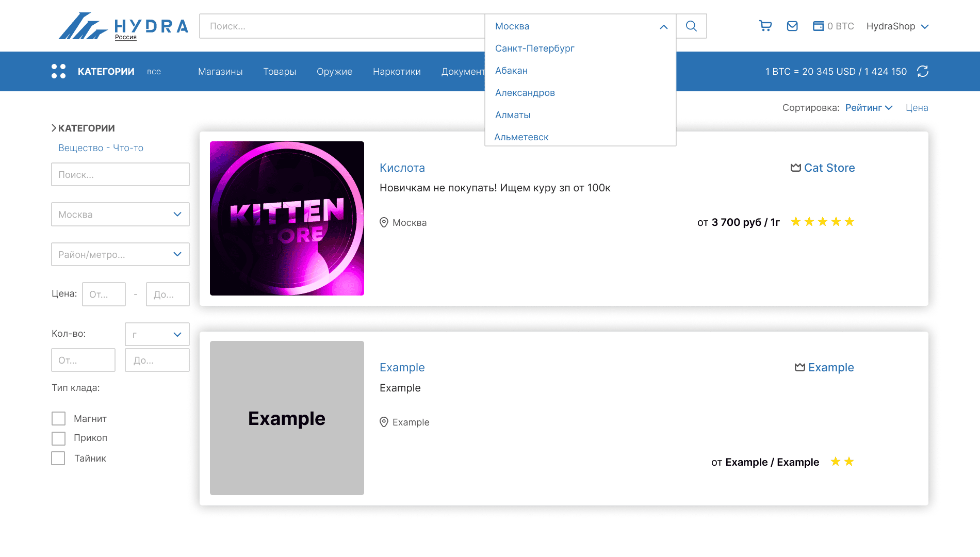Click the four-dot categories grid icon
Screen dimensions: 980x557
[x=59, y=71]
